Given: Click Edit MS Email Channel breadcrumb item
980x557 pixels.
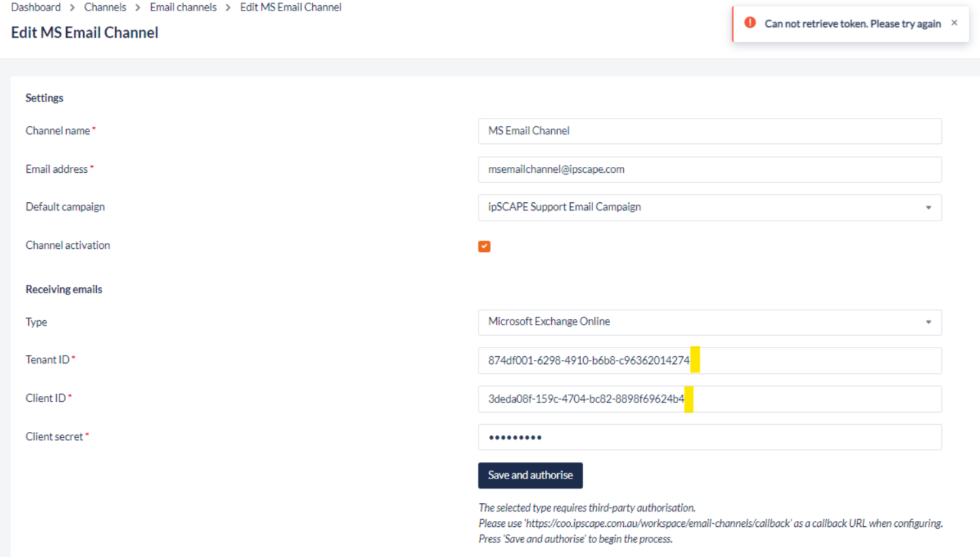Looking at the screenshot, I should [291, 7].
